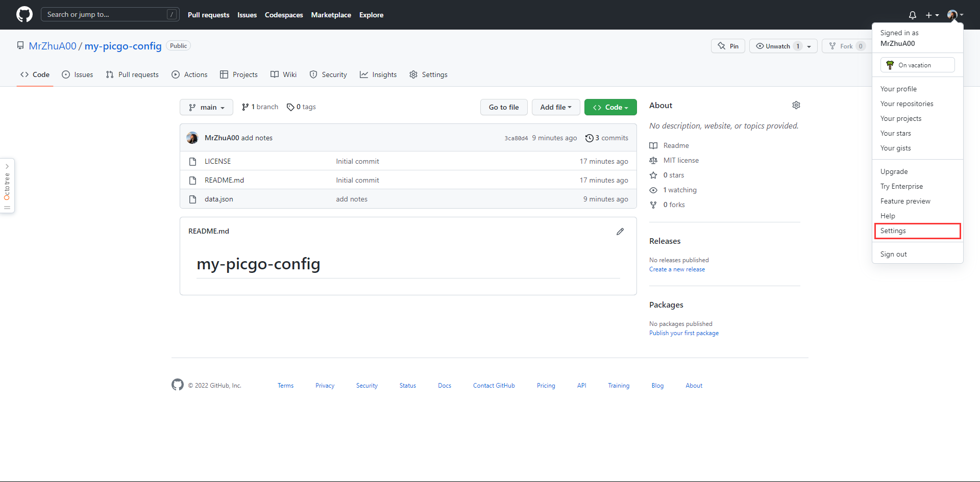Screen dimensions: 980x482
Task: Click Create a new release
Action: [677, 269]
